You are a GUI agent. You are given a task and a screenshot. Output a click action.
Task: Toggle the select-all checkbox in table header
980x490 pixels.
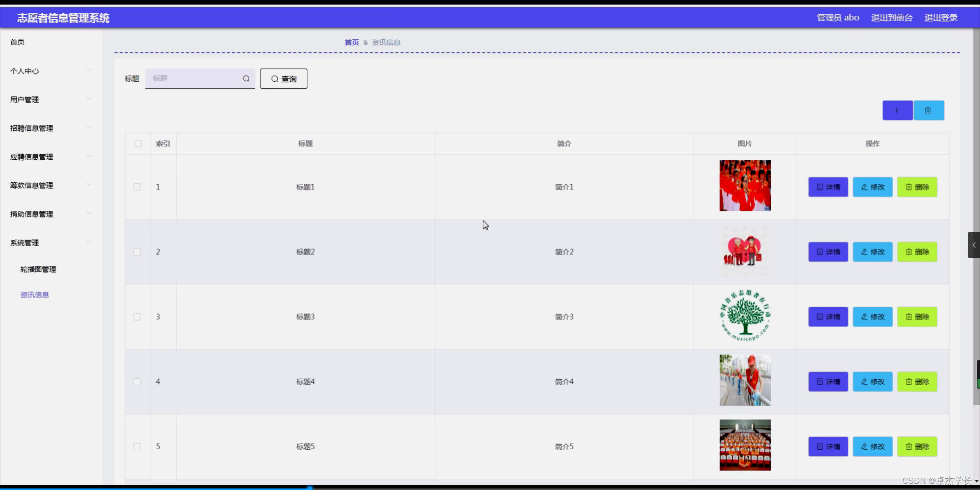pos(138,143)
